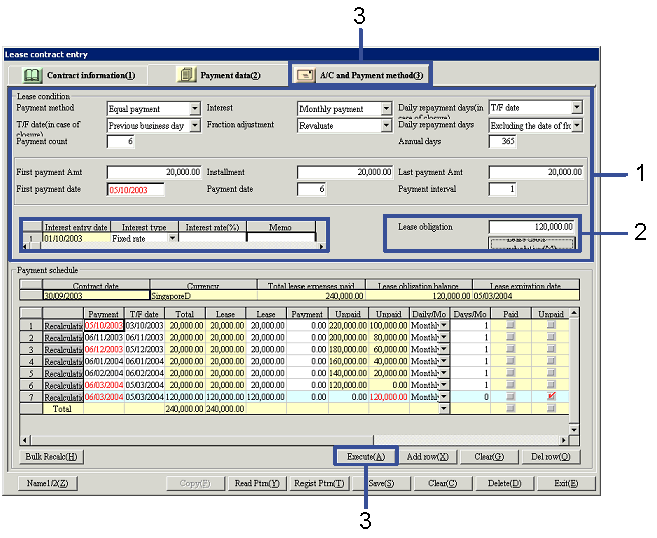
Task: Click the Last payment Amt field
Action: click(536, 172)
